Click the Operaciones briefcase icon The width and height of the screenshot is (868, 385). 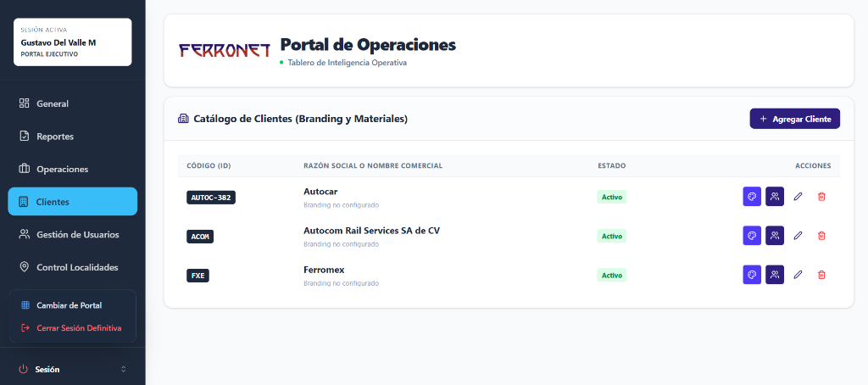click(24, 169)
